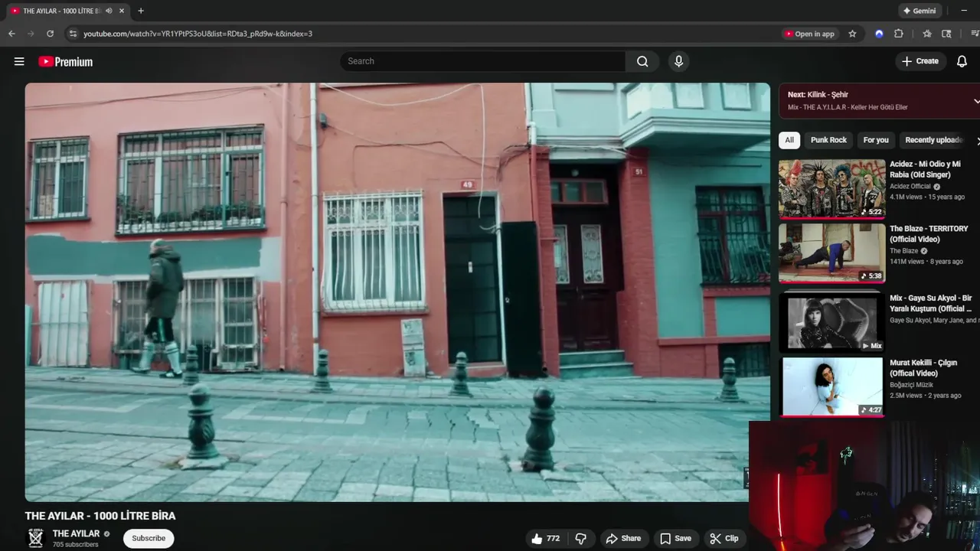Screen dimensions: 980x551
Task: Share the video
Action: 623,539
